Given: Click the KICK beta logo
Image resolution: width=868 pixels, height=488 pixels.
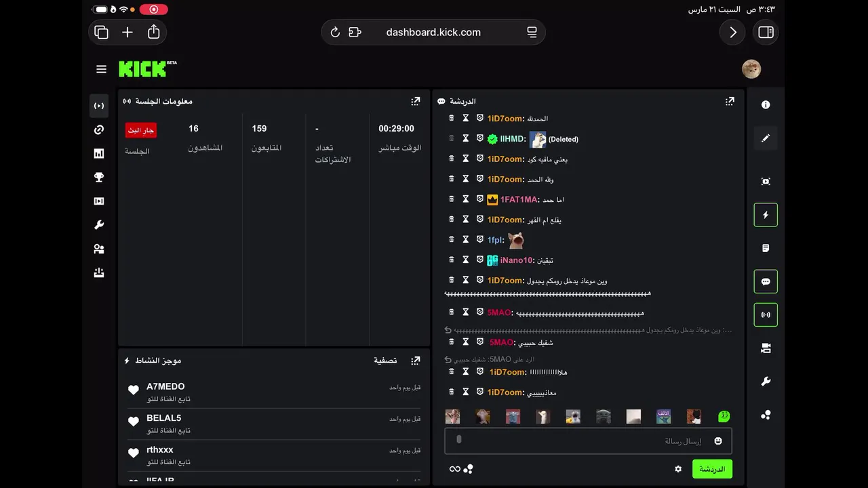Looking at the screenshot, I should [148, 68].
